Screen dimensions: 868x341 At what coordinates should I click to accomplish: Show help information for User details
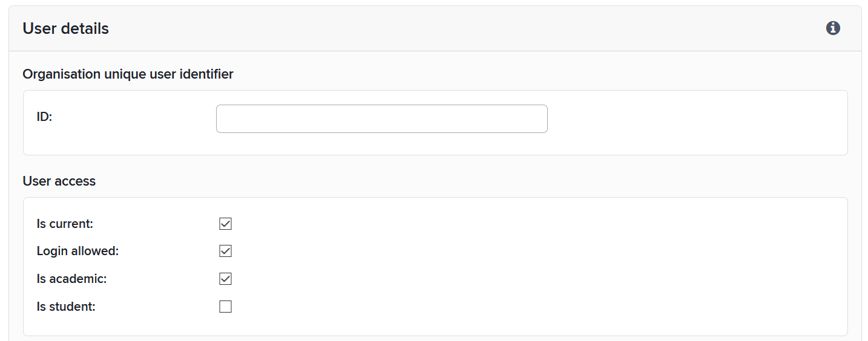833,28
